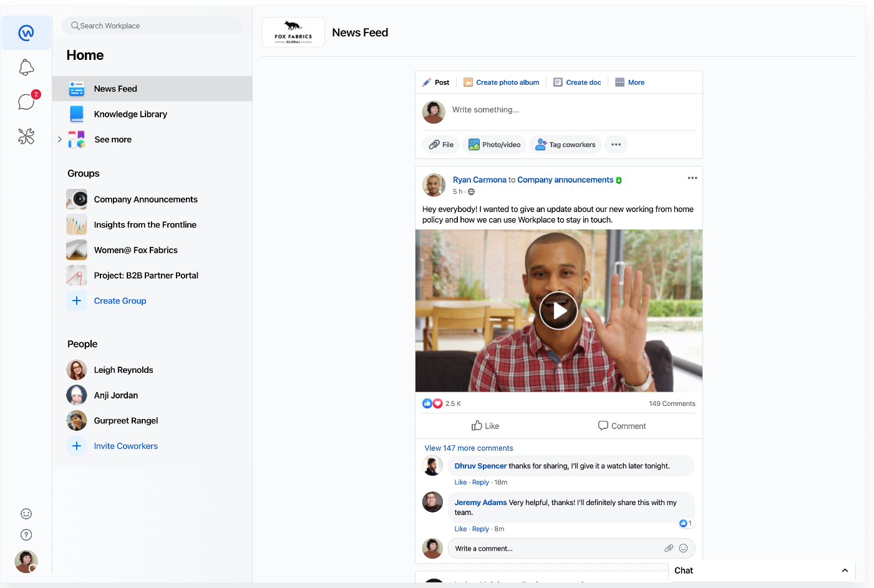Create Group from the Groups section

point(120,301)
